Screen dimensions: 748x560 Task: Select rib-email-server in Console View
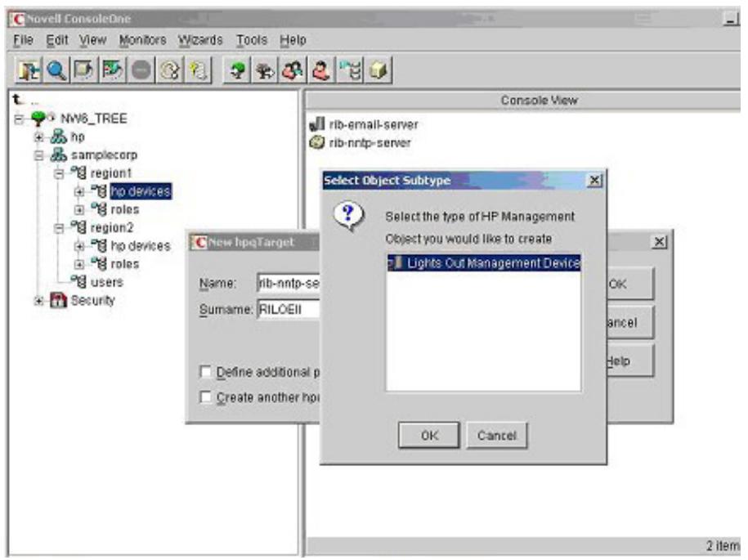click(374, 124)
